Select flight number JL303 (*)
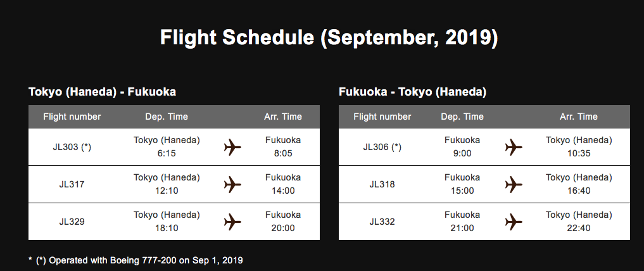Screen dimensions: 644x271 (72, 148)
